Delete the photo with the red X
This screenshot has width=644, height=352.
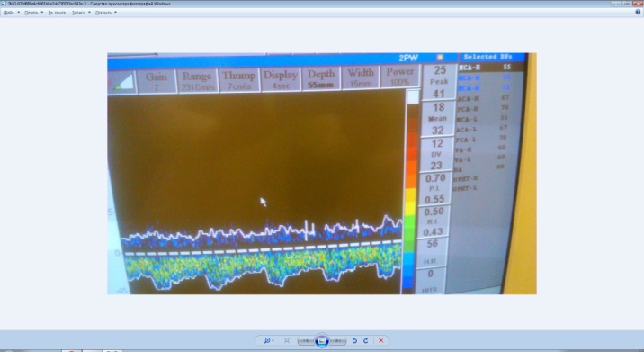pos(380,340)
